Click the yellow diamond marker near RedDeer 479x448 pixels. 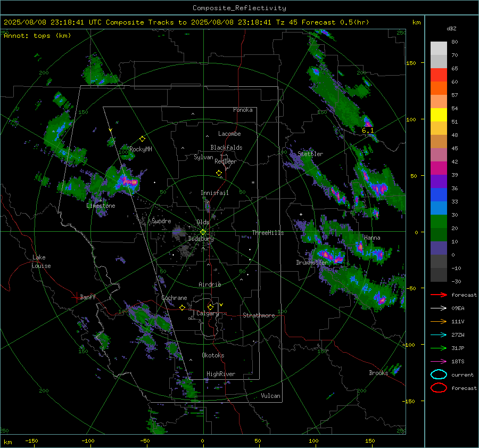coord(219,173)
